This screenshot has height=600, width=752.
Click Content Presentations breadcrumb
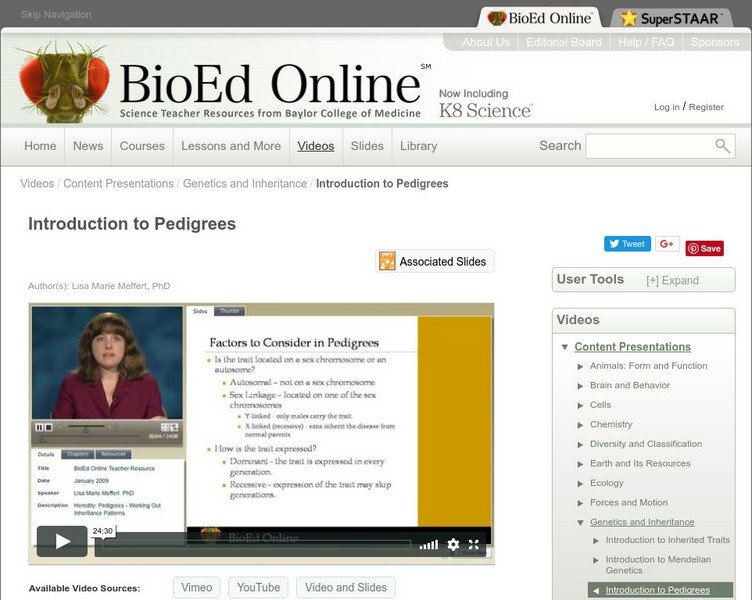[118, 183]
